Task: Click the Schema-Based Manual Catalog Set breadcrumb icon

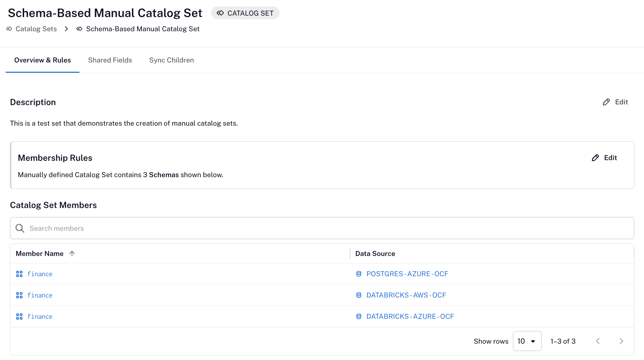Action: [x=79, y=29]
